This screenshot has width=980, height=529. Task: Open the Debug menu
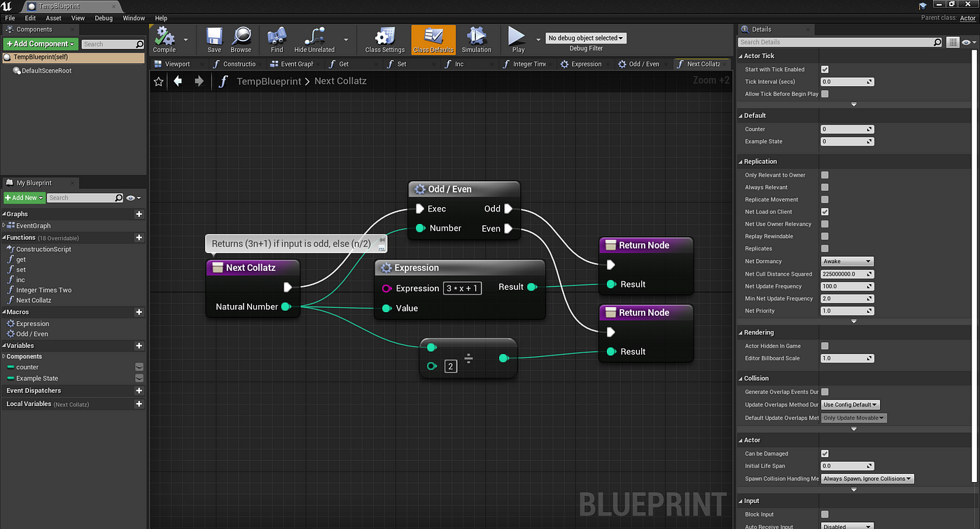tap(104, 18)
